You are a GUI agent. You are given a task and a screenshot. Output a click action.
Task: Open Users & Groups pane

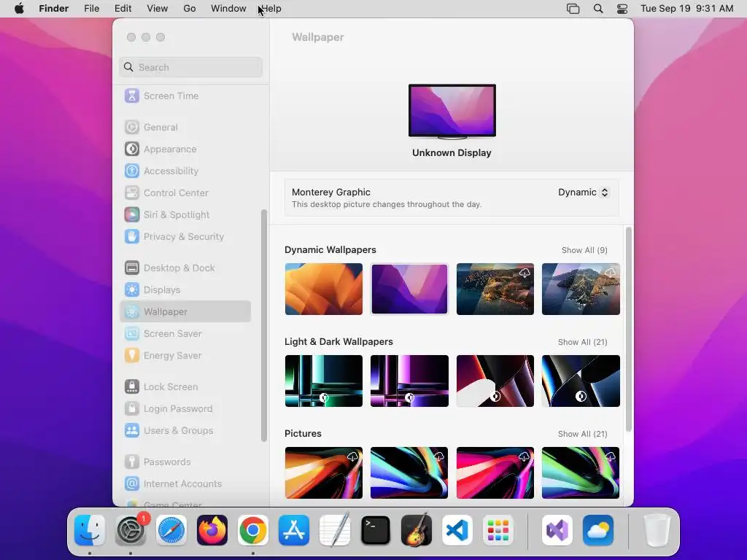pos(185,430)
